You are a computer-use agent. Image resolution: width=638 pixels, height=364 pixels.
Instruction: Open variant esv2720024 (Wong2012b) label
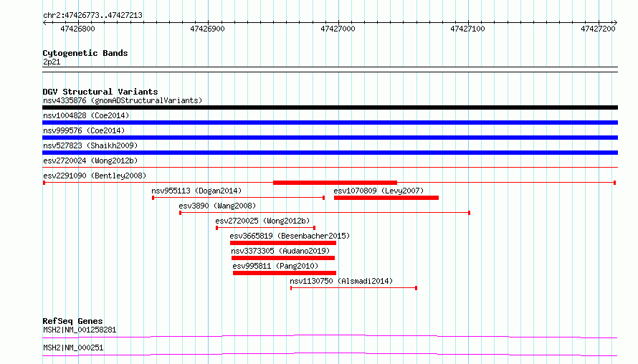[90, 161]
